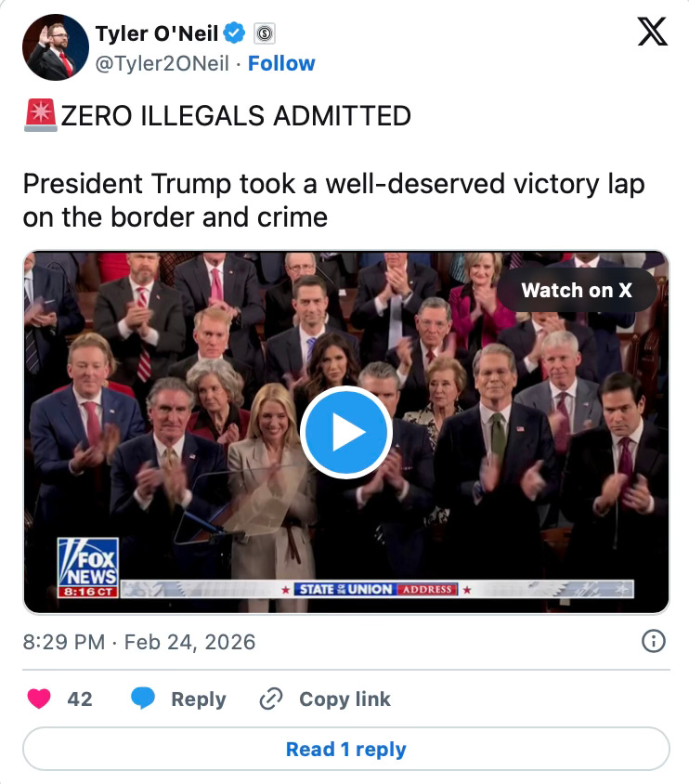The width and height of the screenshot is (689, 784).
Task: Click the Tyler O'Neil display name
Action: (x=157, y=33)
